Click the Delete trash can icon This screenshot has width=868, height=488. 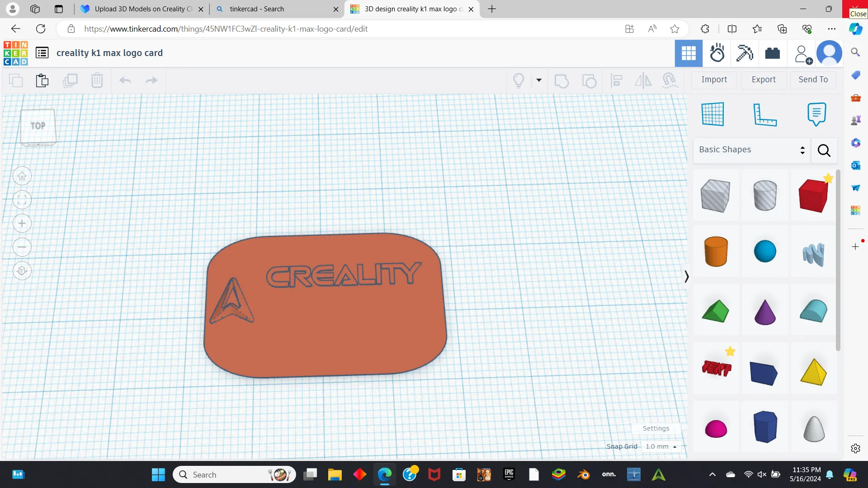[97, 80]
